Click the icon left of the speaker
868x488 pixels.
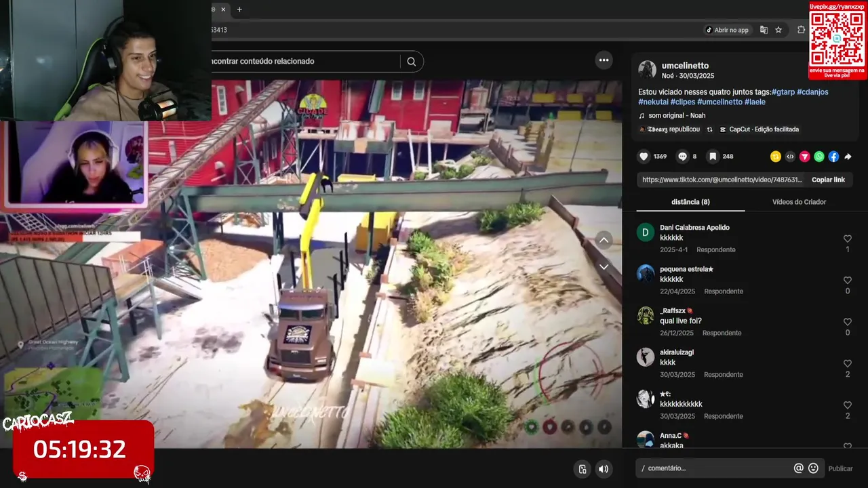[x=583, y=469]
